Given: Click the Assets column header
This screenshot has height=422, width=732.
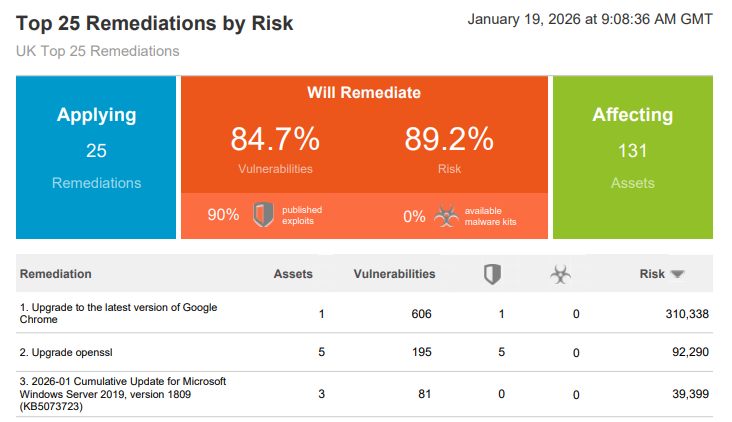Looking at the screenshot, I should coord(293,273).
